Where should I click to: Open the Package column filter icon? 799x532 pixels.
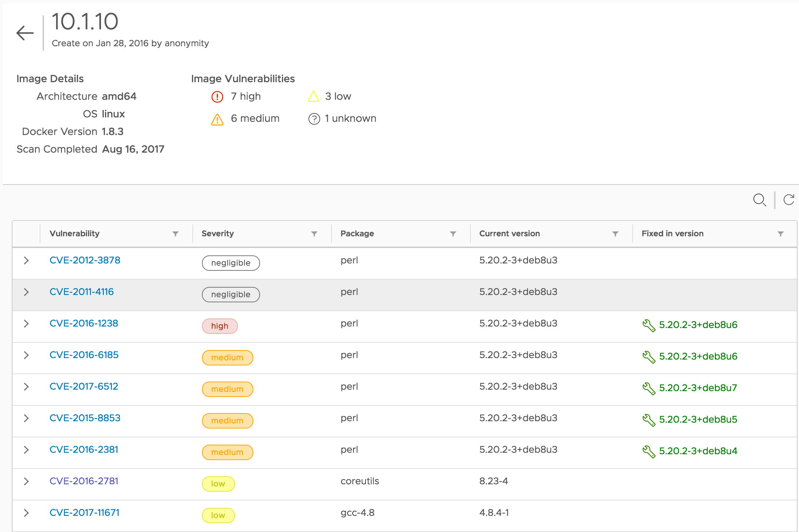[x=453, y=234]
